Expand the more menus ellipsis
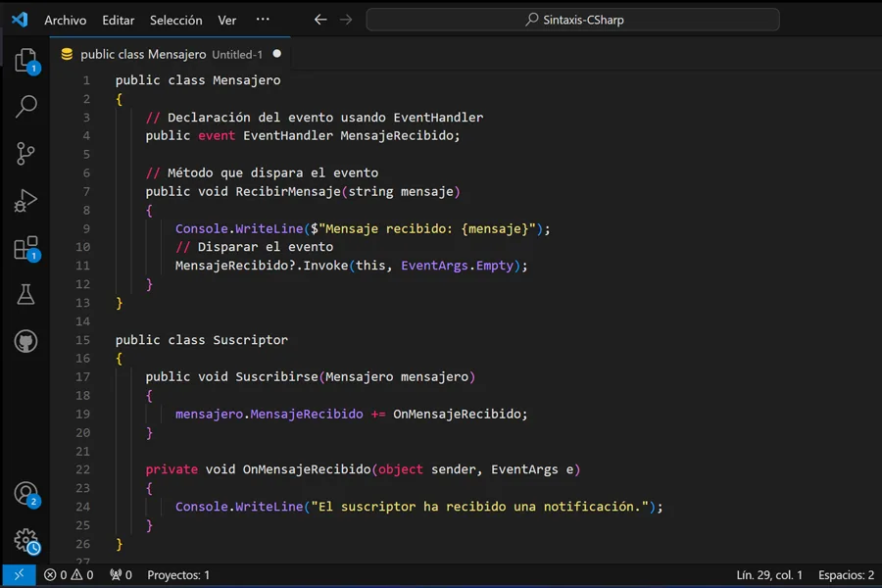The image size is (882, 588). click(x=263, y=20)
